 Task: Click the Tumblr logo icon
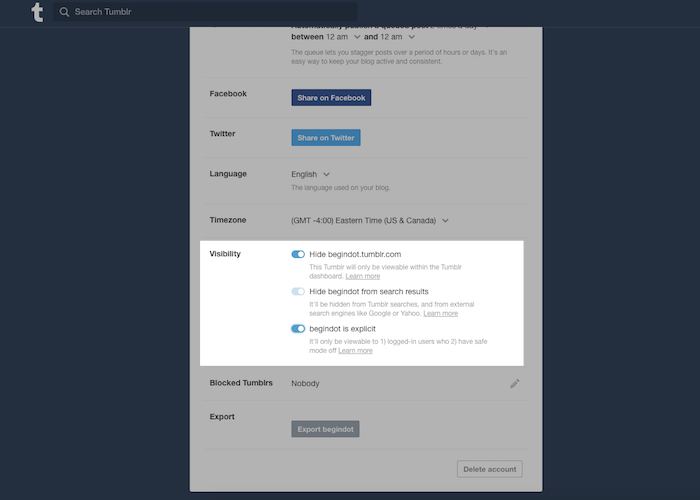[38, 12]
